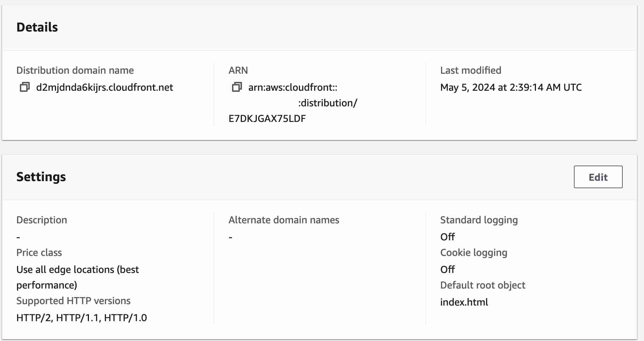This screenshot has width=644, height=341.
Task: Click the Cookie logging label
Action: 473,252
